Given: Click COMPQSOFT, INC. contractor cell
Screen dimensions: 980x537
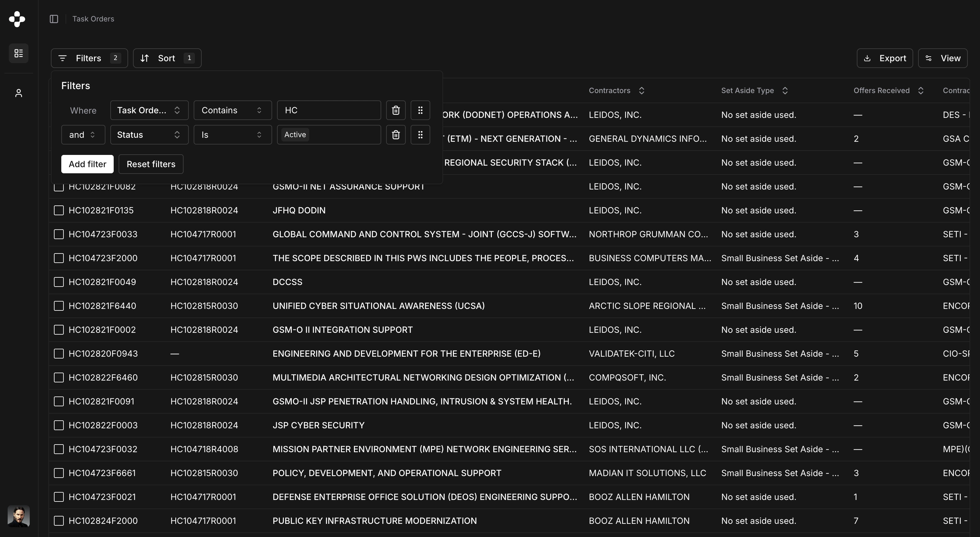Looking at the screenshot, I should click(627, 377).
